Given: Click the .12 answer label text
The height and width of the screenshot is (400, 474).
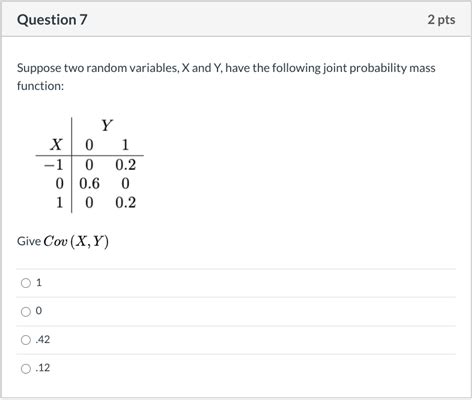Looking at the screenshot, I should pyautogui.click(x=43, y=368).
